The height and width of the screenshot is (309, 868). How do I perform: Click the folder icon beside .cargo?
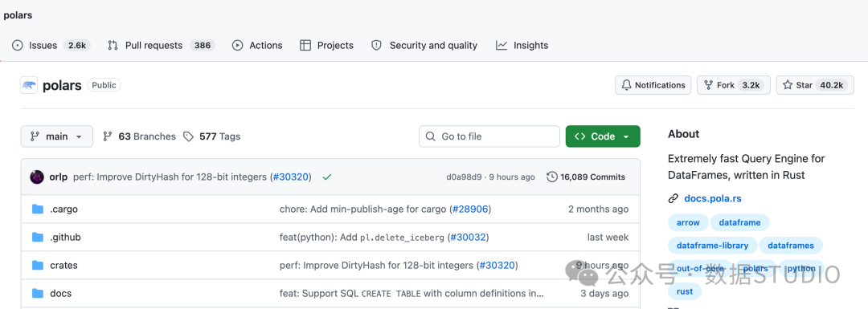pyautogui.click(x=38, y=209)
